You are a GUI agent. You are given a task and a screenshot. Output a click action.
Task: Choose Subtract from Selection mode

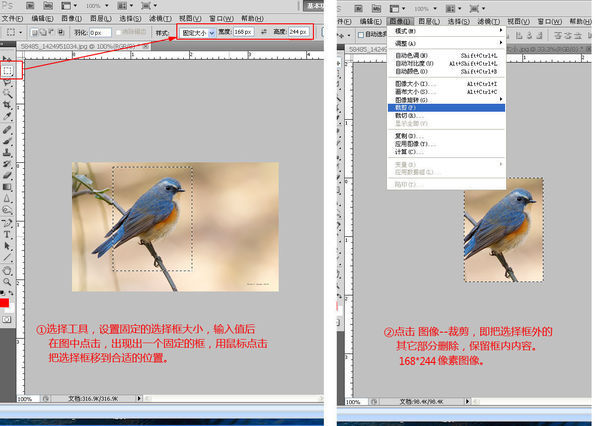pyautogui.click(x=51, y=33)
